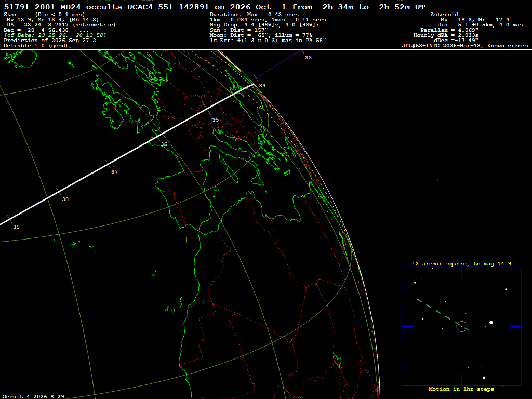Click the target circle in star chart
Image resolution: width=532 pixels, height=399 pixels.
tap(462, 326)
